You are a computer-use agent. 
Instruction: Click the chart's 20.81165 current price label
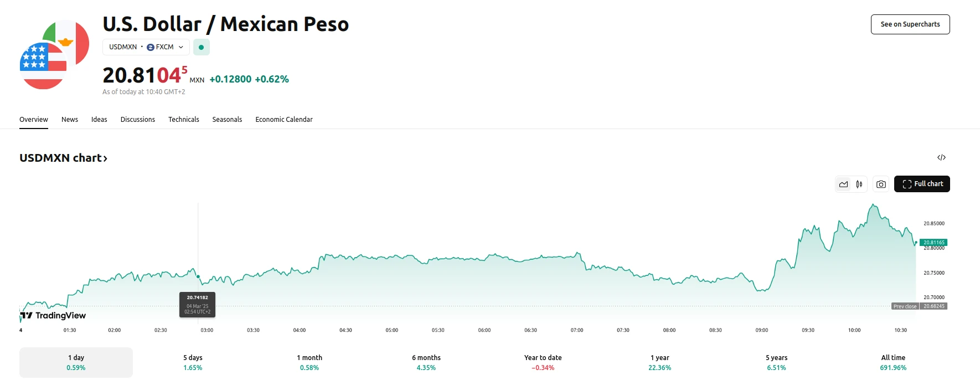click(x=933, y=243)
